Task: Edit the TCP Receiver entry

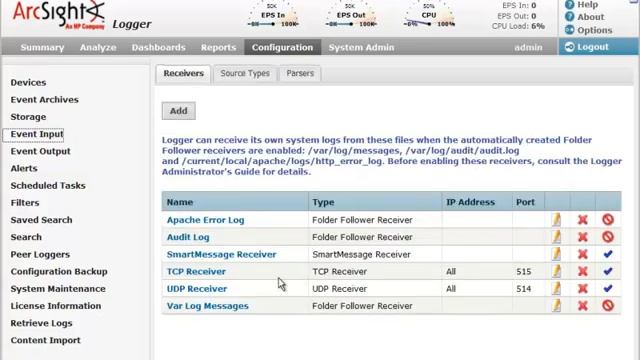Action: [556, 271]
